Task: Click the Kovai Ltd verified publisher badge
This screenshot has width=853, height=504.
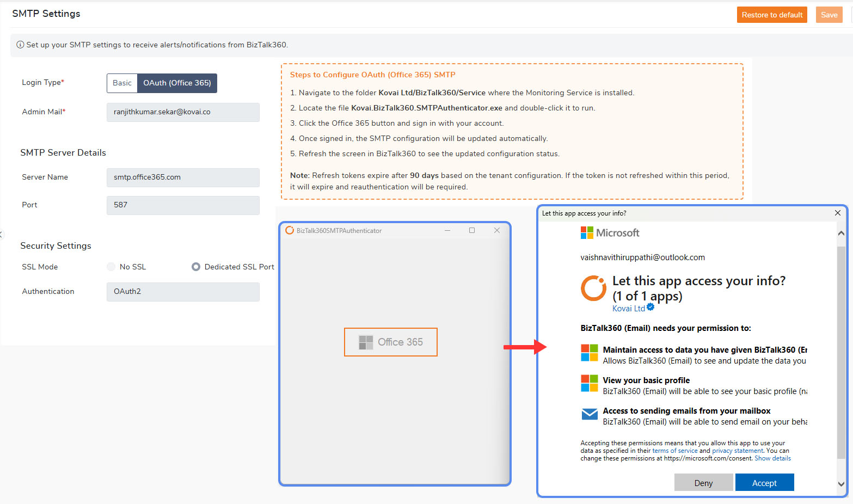Action: [x=651, y=308]
